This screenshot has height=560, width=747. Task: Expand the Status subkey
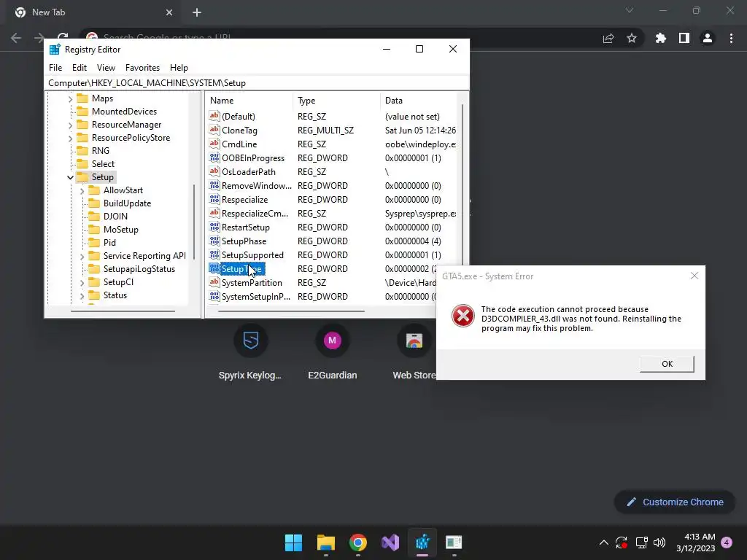[82, 296]
